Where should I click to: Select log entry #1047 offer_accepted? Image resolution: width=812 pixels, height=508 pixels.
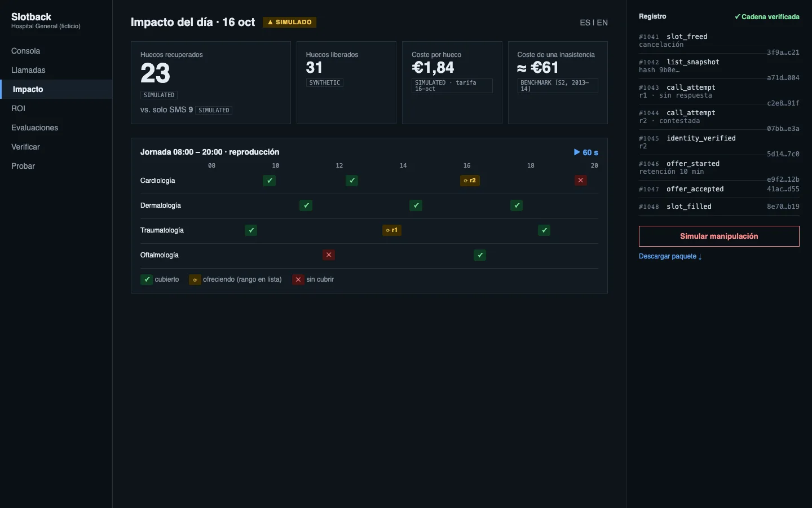pos(719,189)
